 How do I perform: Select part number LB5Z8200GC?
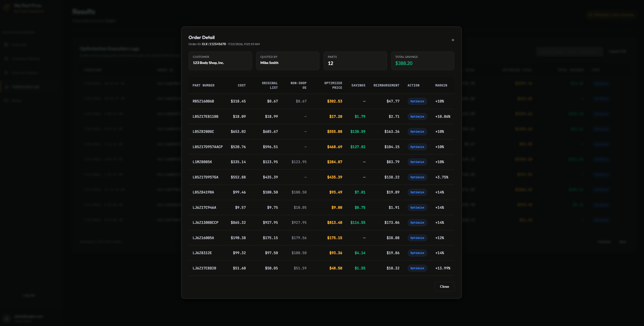[203, 132]
